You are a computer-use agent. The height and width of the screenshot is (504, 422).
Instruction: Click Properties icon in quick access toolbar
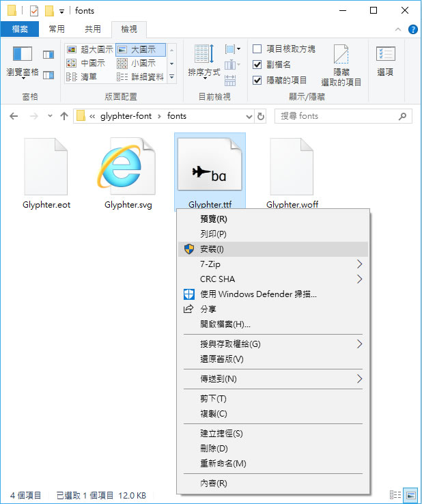pyautogui.click(x=34, y=11)
